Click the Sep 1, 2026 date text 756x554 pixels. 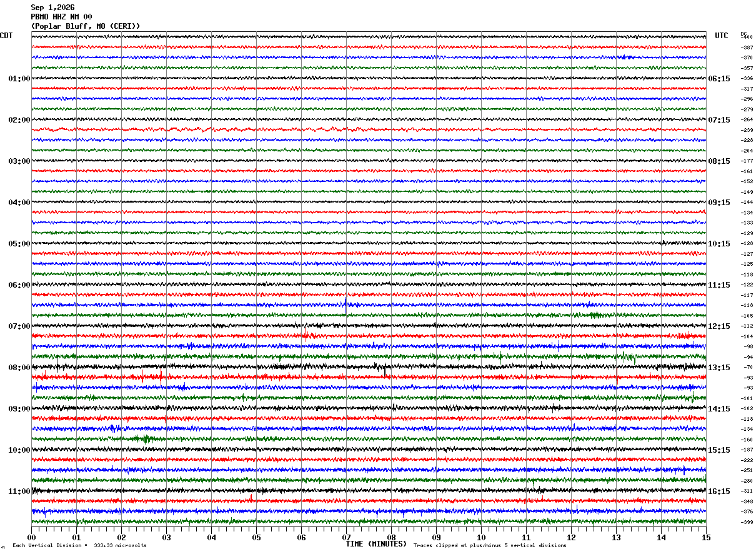coord(52,8)
